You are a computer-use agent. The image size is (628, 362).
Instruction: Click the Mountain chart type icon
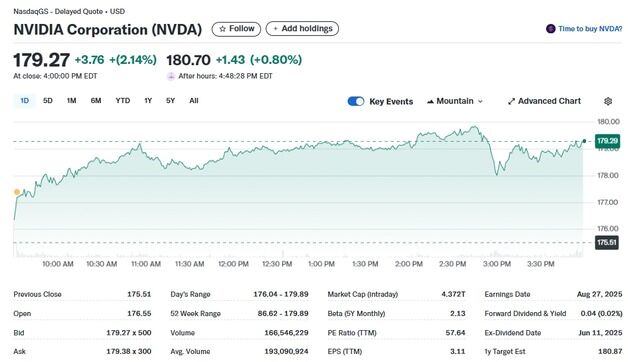click(x=430, y=101)
